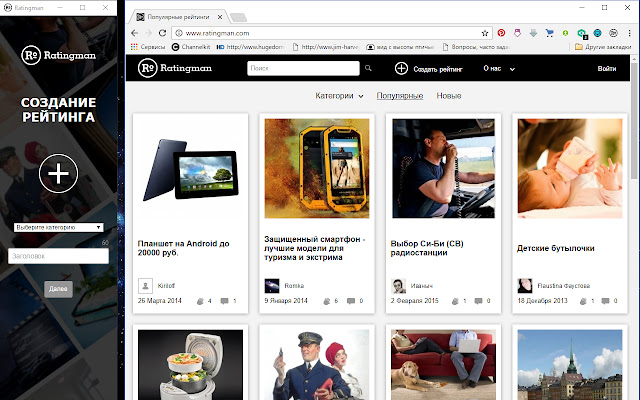Open 'Выбор Си-Би (CB) радиостанции' title

tap(427, 248)
